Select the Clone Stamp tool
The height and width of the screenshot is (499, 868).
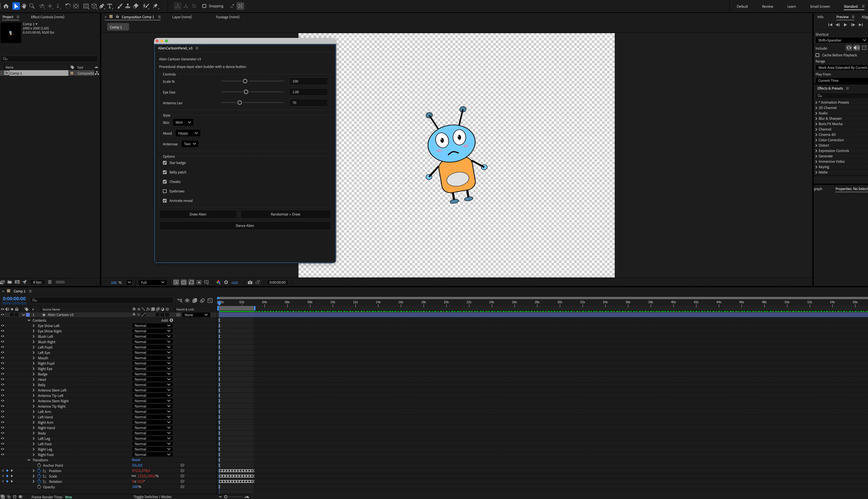(x=128, y=6)
